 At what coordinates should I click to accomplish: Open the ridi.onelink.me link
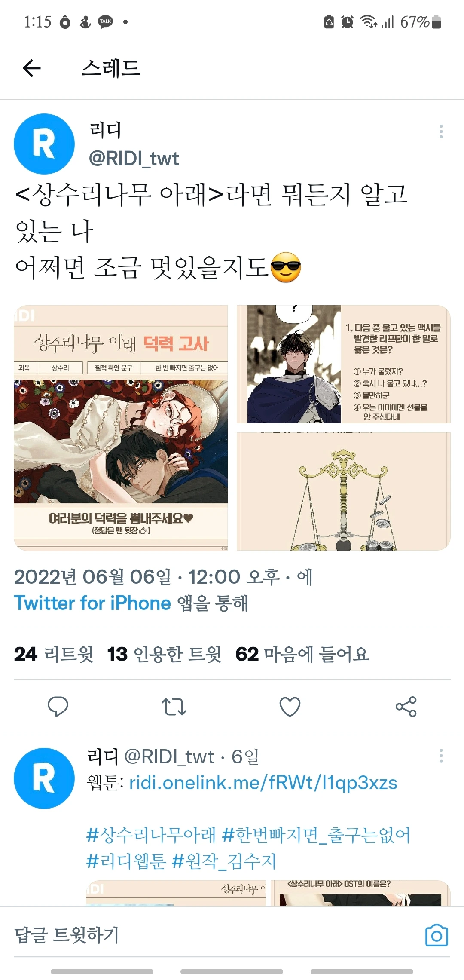pos(263,783)
